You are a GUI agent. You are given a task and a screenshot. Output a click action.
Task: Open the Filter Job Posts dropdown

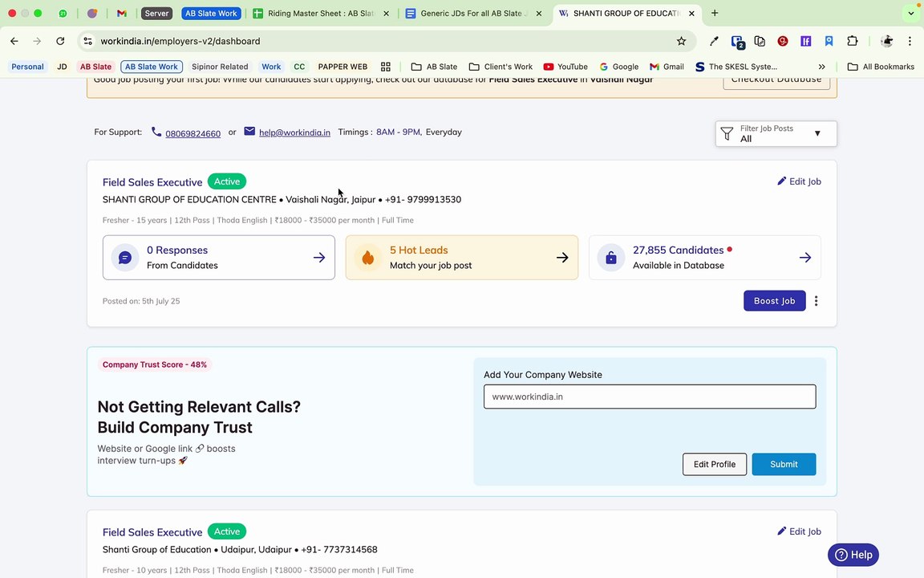[x=776, y=133]
